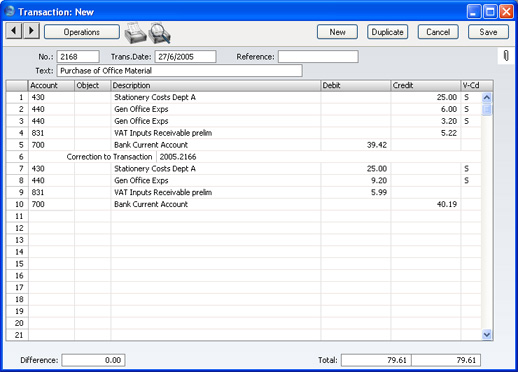Click Correction to Transaction label

point(109,157)
